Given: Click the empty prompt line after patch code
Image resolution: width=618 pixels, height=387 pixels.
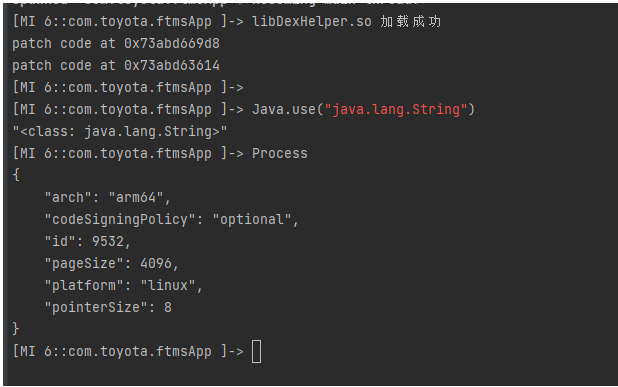Looking at the screenshot, I should click(x=128, y=87).
